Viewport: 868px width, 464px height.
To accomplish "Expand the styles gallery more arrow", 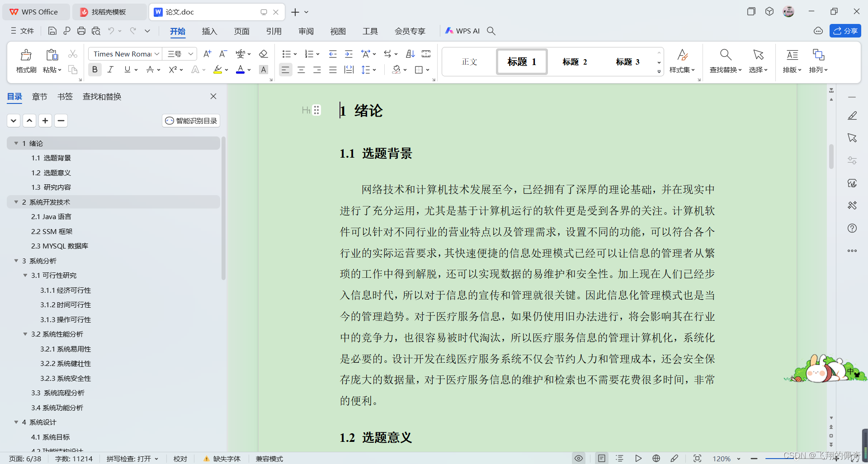I will (659, 71).
